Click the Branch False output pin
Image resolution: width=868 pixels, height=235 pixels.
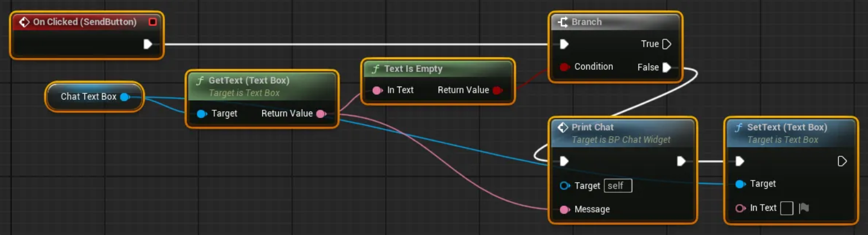667,67
